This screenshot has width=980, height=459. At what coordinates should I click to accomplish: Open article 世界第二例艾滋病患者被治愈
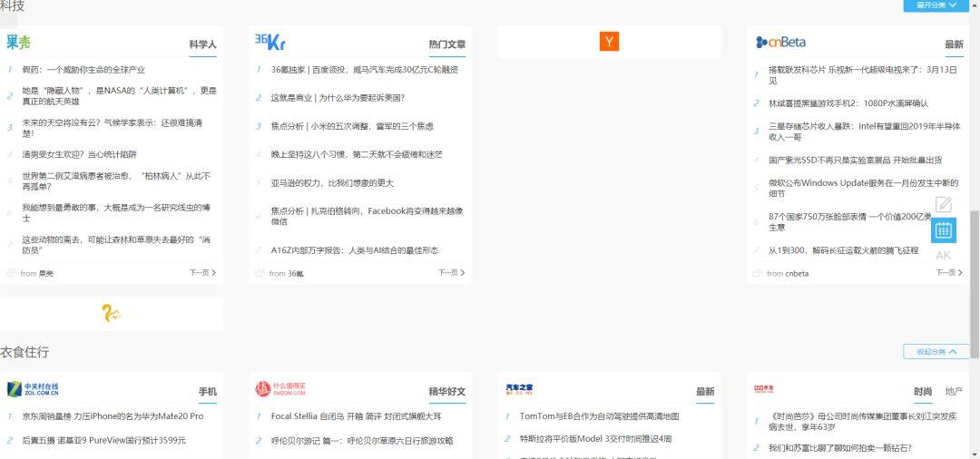116,181
